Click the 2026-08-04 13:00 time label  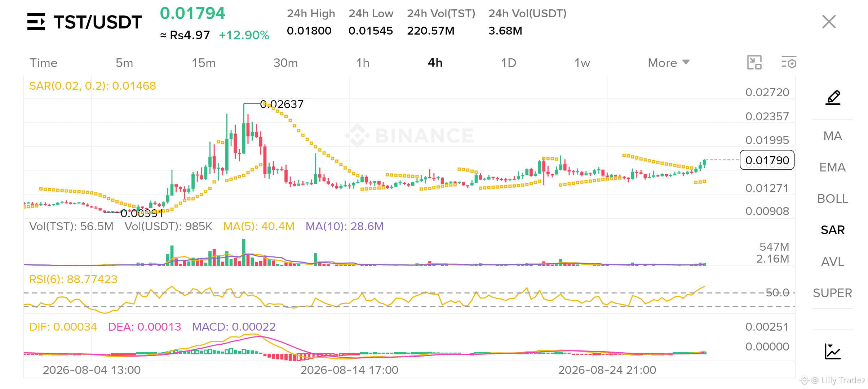[x=92, y=370]
